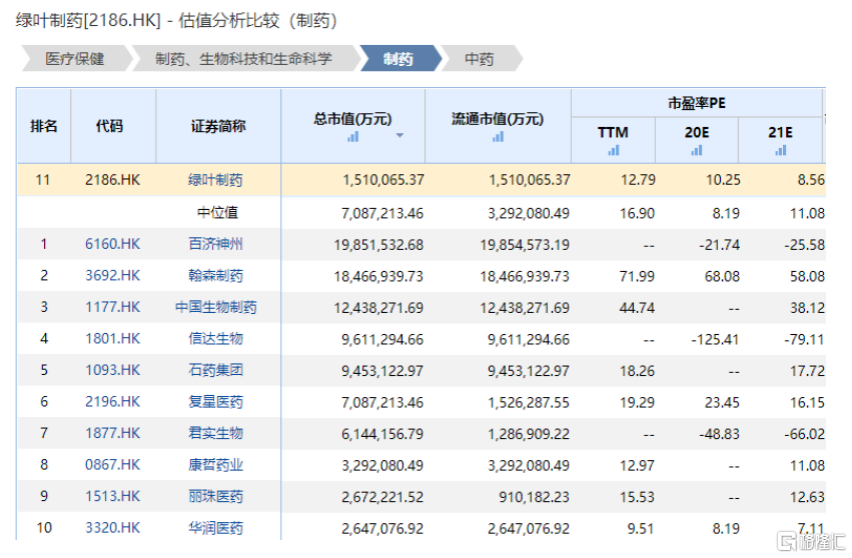Click chart icon under 20E column

pyautogui.click(x=696, y=150)
